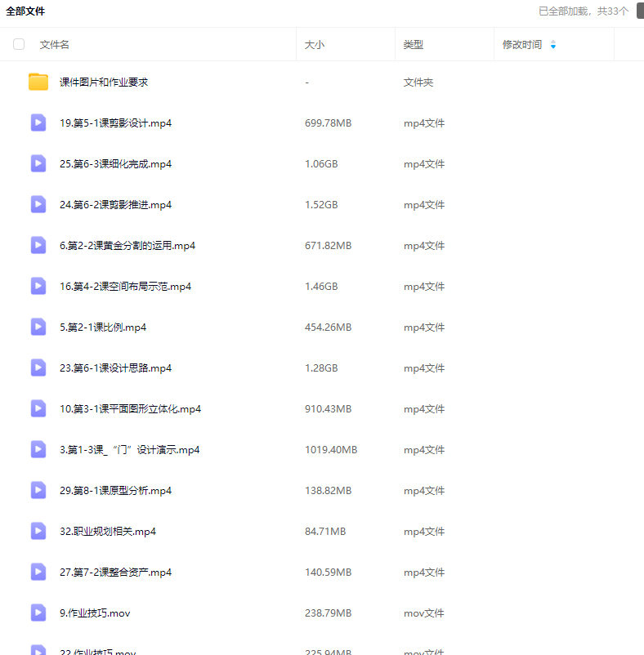This screenshot has width=644, height=655.
Task: Click the video icon beside 32.职业规划相关.mp4
Action: pos(38,531)
